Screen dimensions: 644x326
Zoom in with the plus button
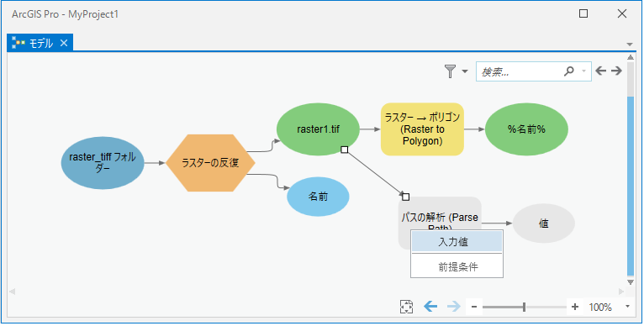pos(575,307)
